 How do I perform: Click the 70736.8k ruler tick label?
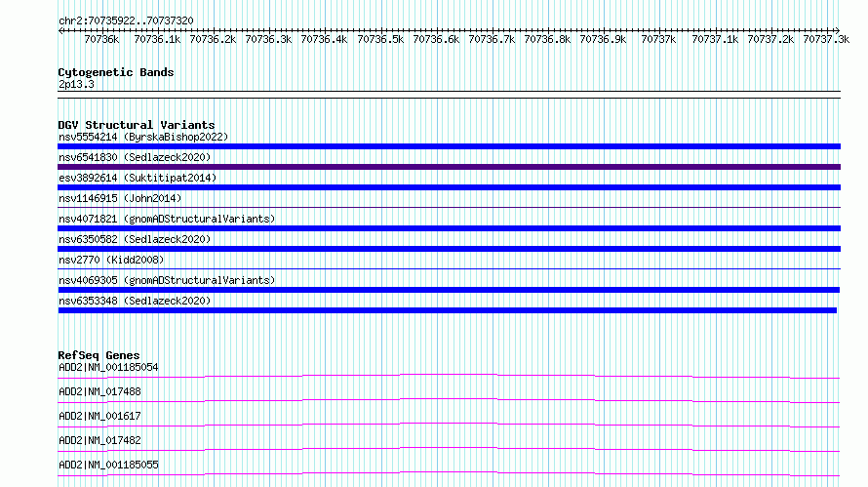pyautogui.click(x=547, y=39)
